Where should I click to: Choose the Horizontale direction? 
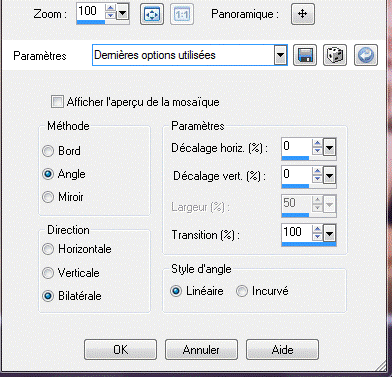pos(48,249)
